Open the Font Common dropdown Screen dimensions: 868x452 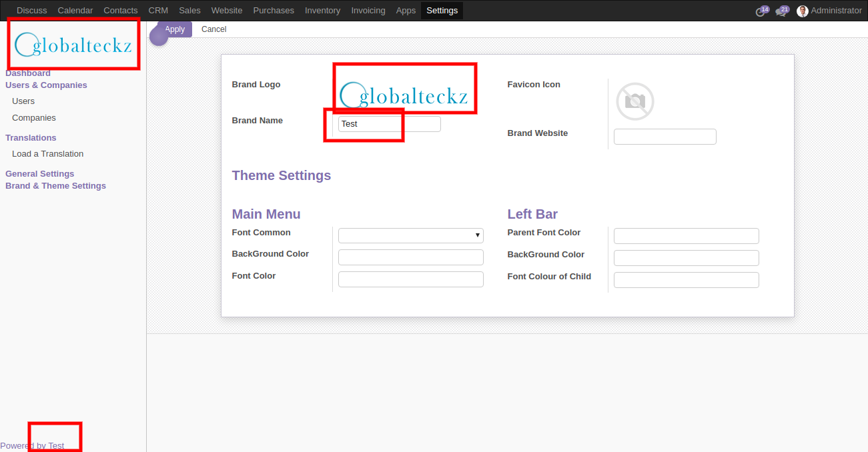[410, 235]
